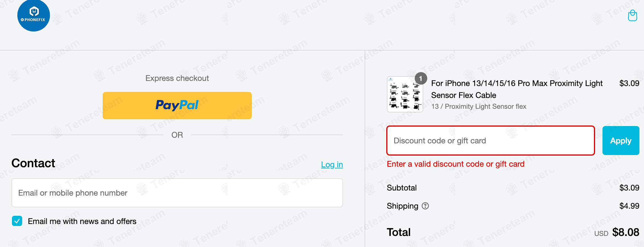This screenshot has width=644, height=247.
Task: Click the Log in link
Action: tap(332, 164)
